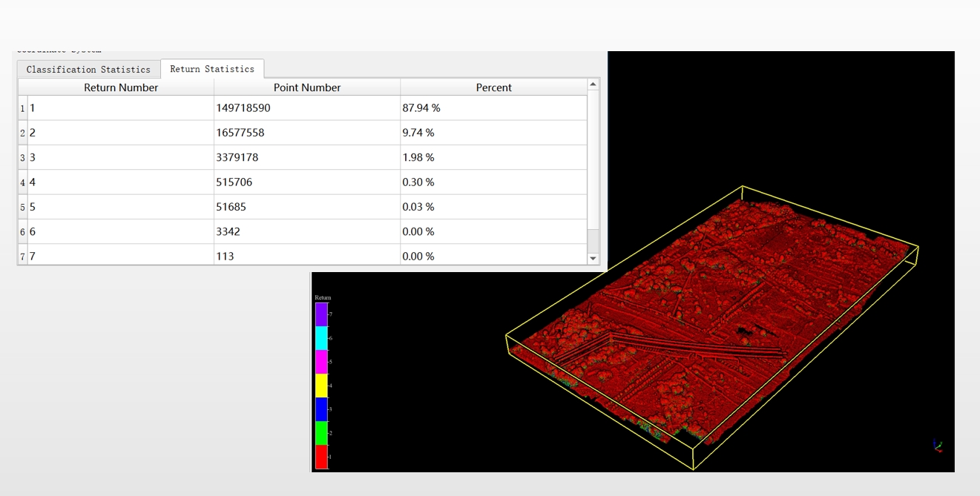Select the purple legend swatch for return 7
This screenshot has width=980, height=496.
(x=322, y=314)
